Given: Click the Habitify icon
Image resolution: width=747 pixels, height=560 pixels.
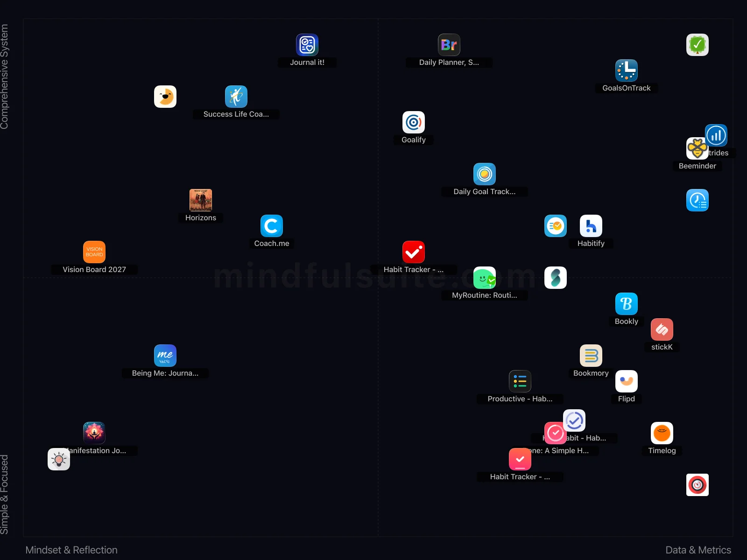Looking at the screenshot, I should (591, 226).
